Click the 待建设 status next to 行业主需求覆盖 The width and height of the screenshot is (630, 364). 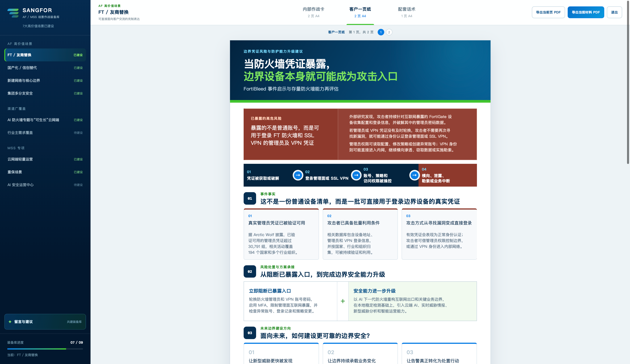[x=78, y=133]
